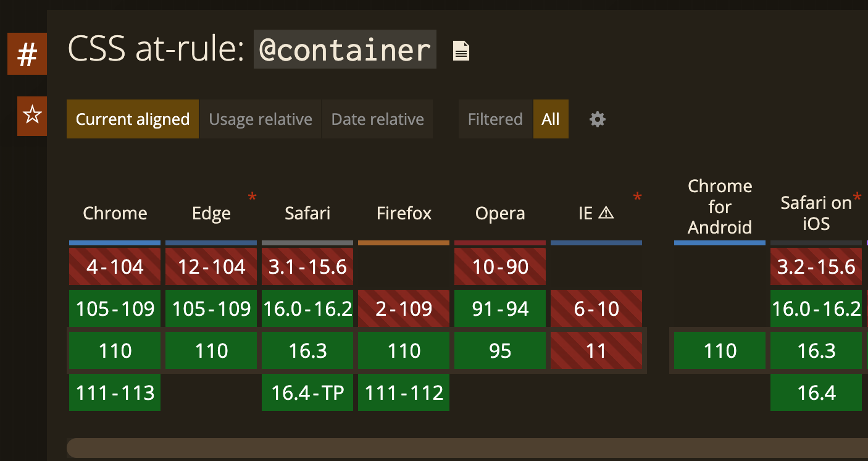Expand Chrome 4-104 version details
Screen dimensions: 868x461
[x=115, y=267]
